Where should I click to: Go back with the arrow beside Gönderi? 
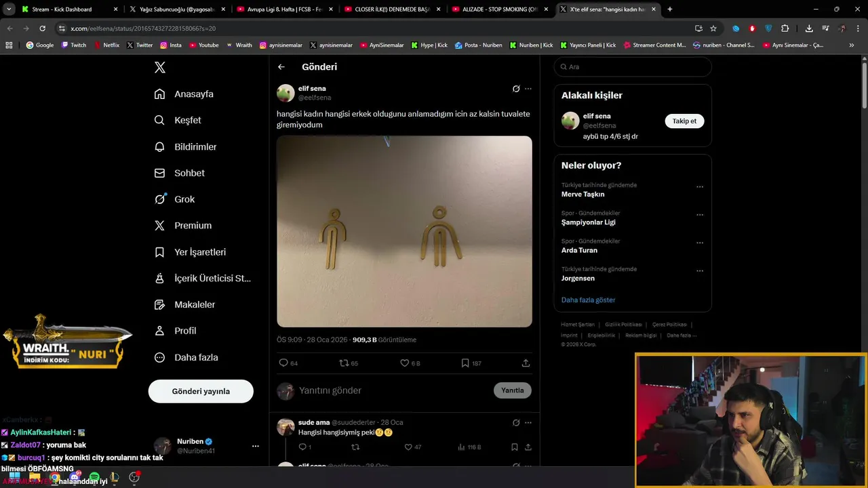point(281,67)
